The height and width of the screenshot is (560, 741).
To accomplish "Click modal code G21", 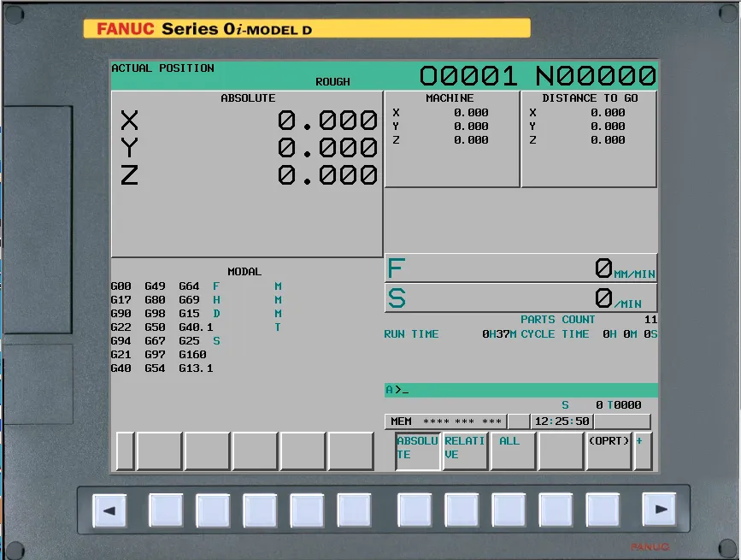I will [x=121, y=355].
